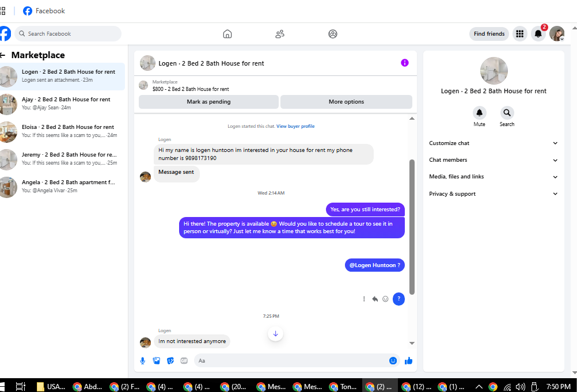Screen dimensions: 577x392
Task: Jump to latest message down arrow
Action: [x=275, y=334]
